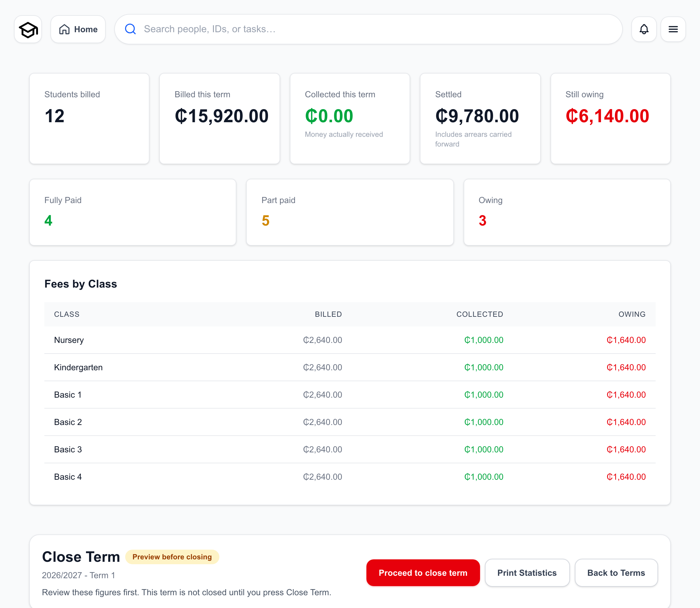The image size is (700, 608).
Task: Click the ₵6,140.00 still owing value
Action: click(607, 116)
